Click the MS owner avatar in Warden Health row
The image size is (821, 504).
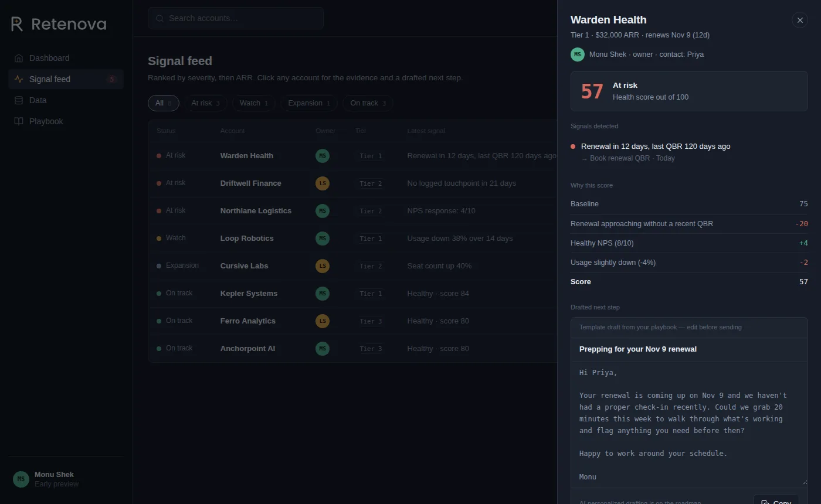click(x=323, y=156)
